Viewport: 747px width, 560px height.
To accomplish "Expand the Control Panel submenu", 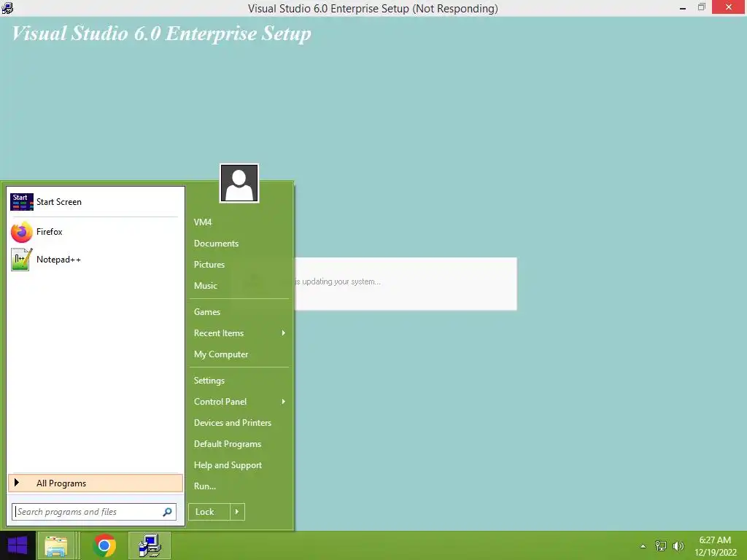I will click(x=239, y=402).
